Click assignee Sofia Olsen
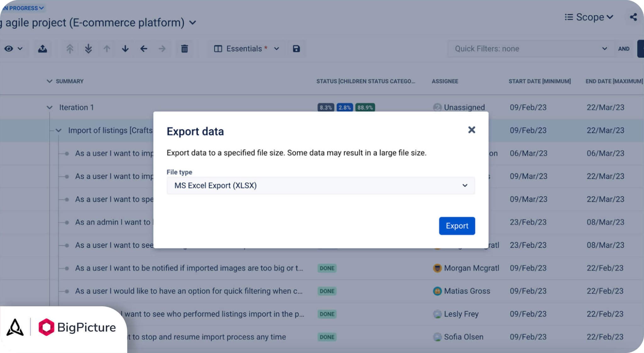The image size is (644, 353). pyautogui.click(x=458, y=337)
